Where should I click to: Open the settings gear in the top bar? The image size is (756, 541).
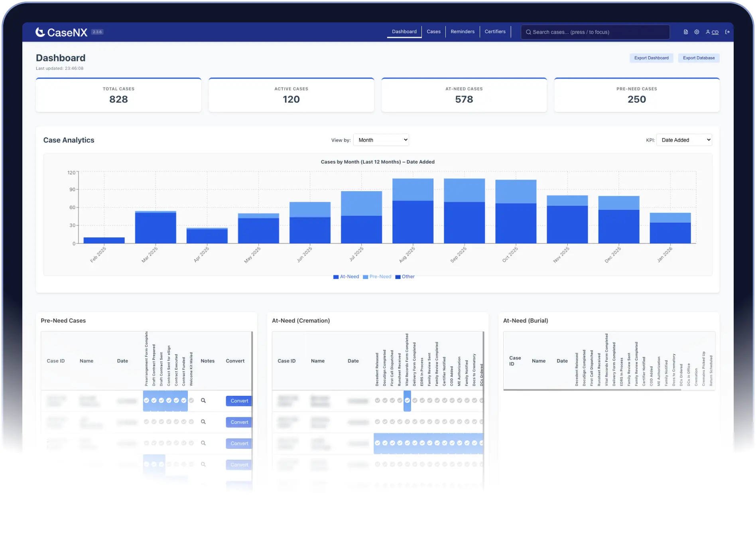click(x=697, y=32)
